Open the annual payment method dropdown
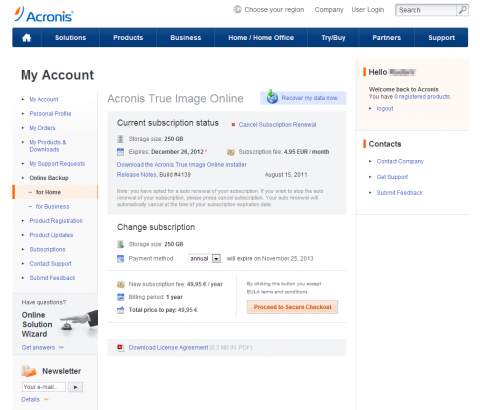This screenshot has height=410, width=480. click(x=204, y=259)
